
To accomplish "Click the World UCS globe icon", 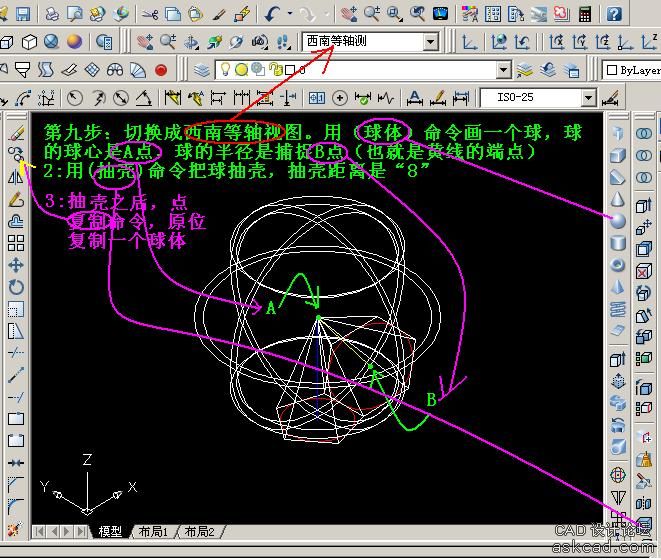I will (499, 42).
